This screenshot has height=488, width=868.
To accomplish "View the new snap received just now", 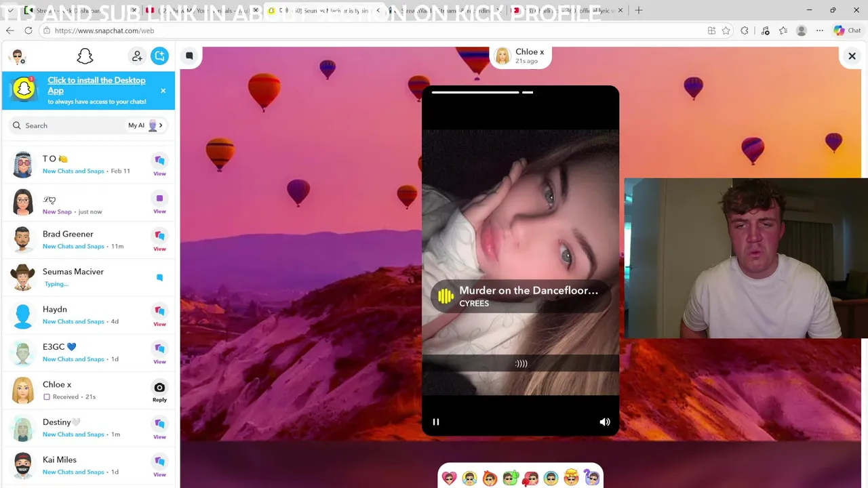I will 159,203.
